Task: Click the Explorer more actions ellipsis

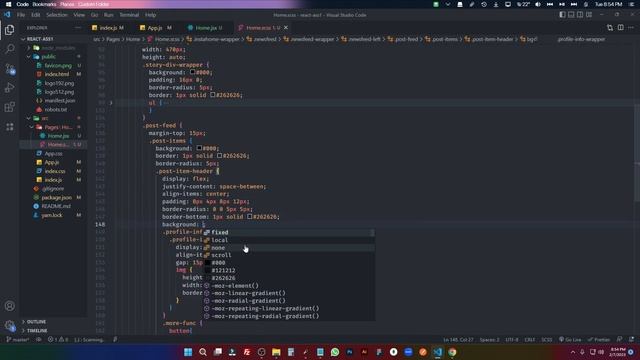Action: pyautogui.click(x=78, y=28)
